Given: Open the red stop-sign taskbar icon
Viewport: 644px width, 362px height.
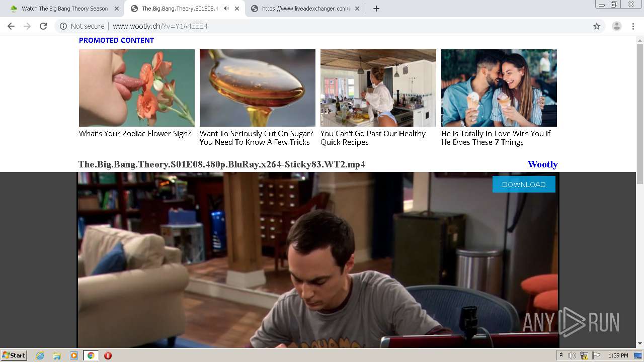Looking at the screenshot, I should (x=108, y=355).
